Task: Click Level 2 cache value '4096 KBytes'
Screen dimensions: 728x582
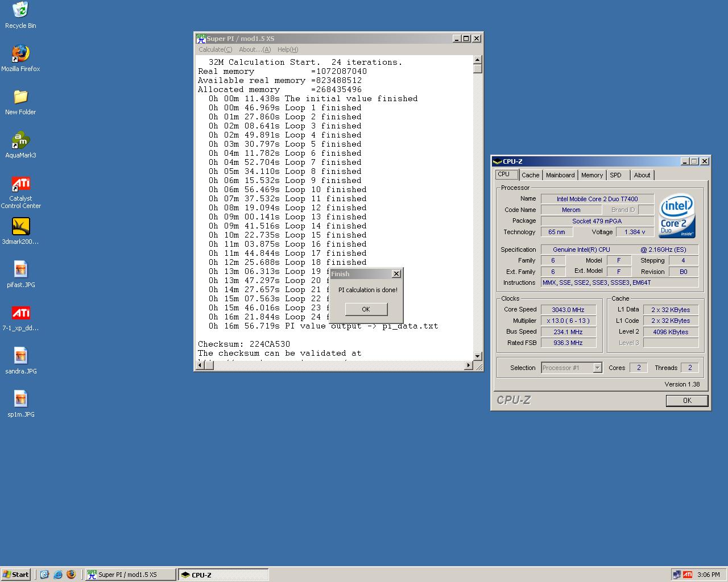Action: click(671, 332)
